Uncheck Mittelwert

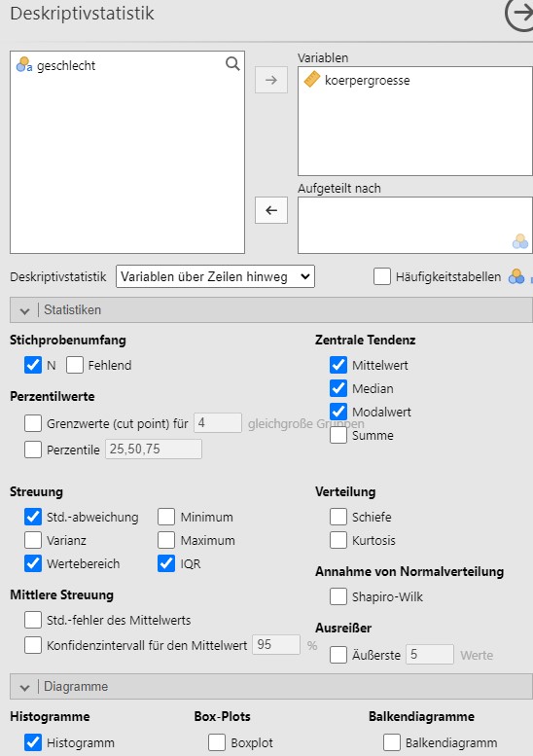tap(338, 365)
